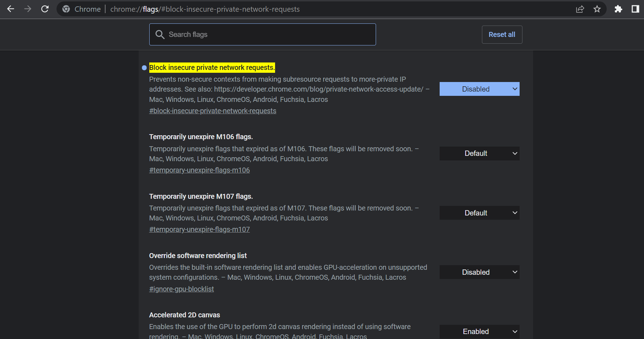Click the description starting Overrides the built-in software
644x339 pixels.
(288, 272)
